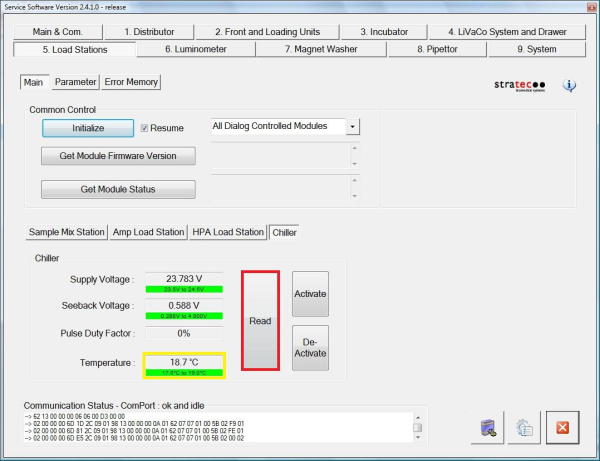Click Get Module Firmware Version
Screen dimensions: 600x461
tap(118, 156)
